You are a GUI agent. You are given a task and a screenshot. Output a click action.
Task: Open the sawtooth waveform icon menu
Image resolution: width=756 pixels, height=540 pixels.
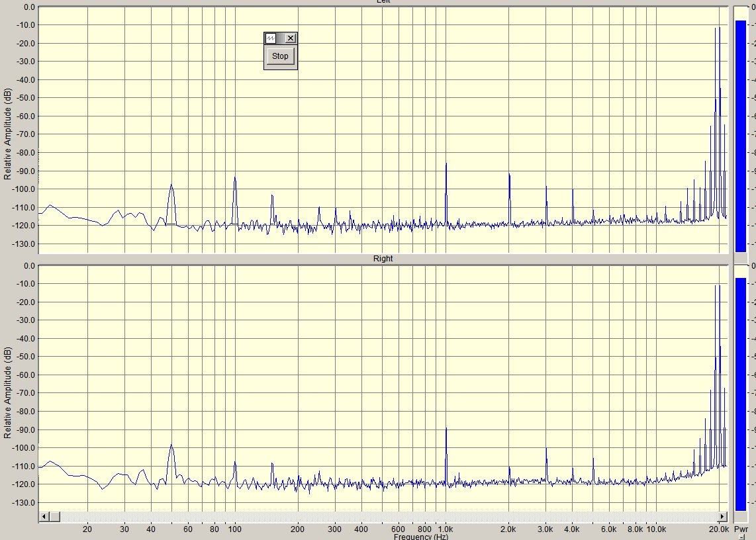pyautogui.click(x=271, y=38)
